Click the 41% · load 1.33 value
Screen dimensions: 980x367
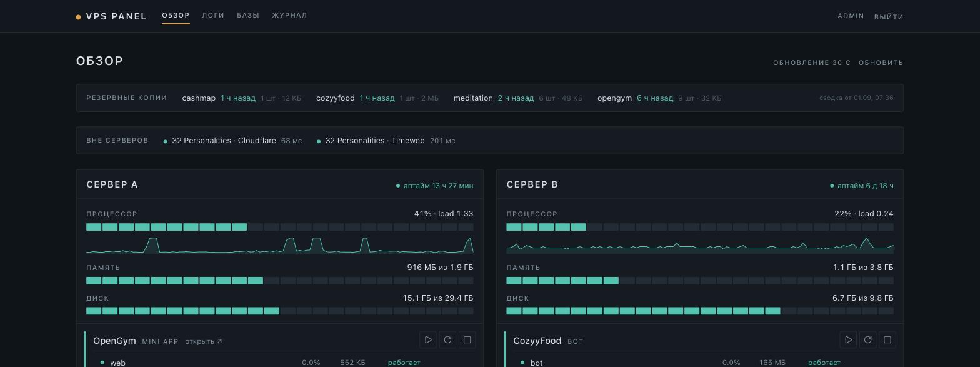click(444, 214)
